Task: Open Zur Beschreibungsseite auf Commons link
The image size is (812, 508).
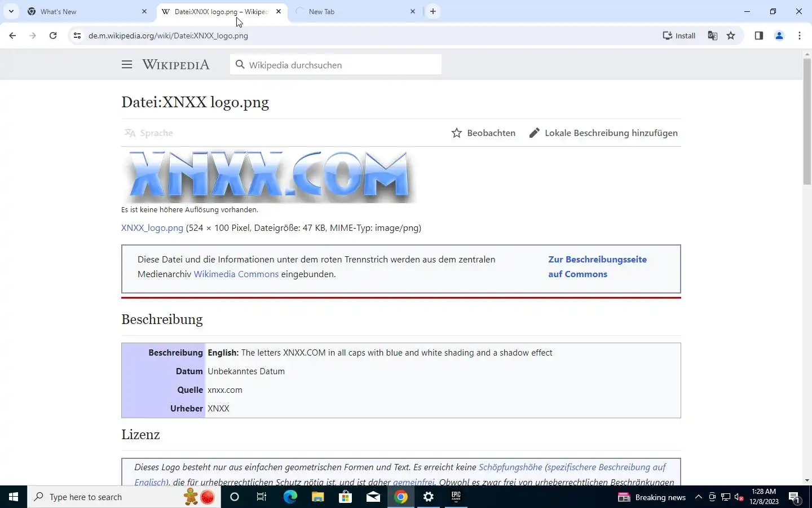Action: click(x=598, y=267)
